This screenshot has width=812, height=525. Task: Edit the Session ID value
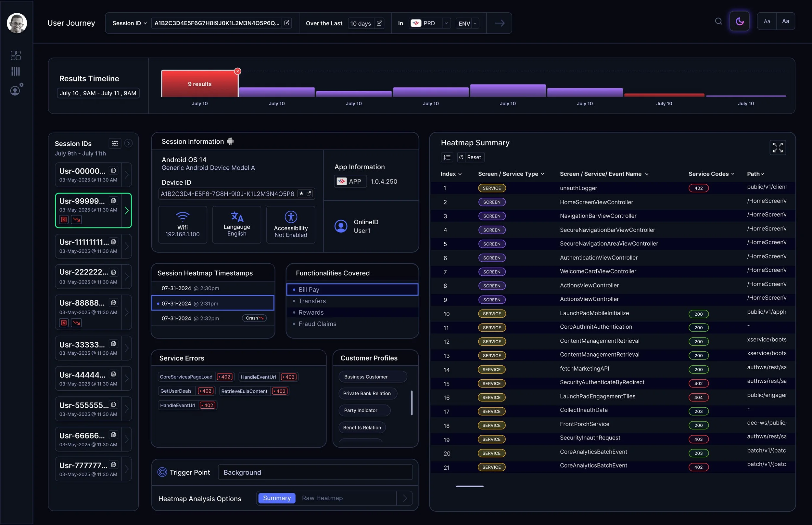point(287,23)
